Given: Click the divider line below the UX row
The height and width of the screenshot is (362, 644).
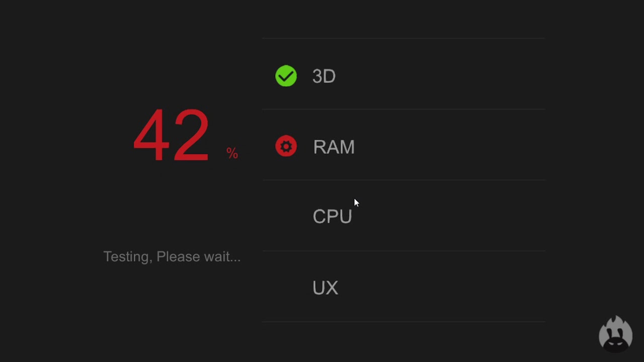Looking at the screenshot, I should [404, 322].
